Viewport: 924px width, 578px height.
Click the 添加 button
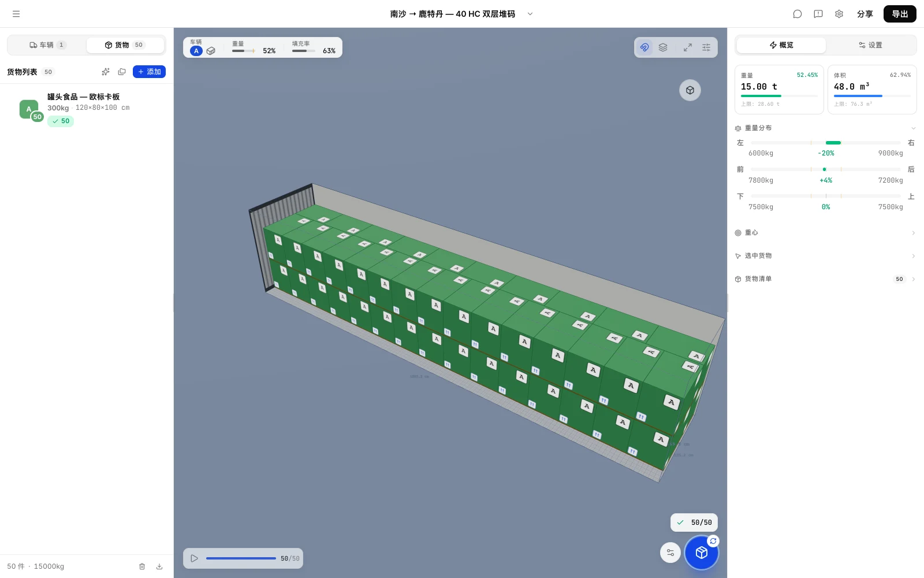(x=149, y=72)
